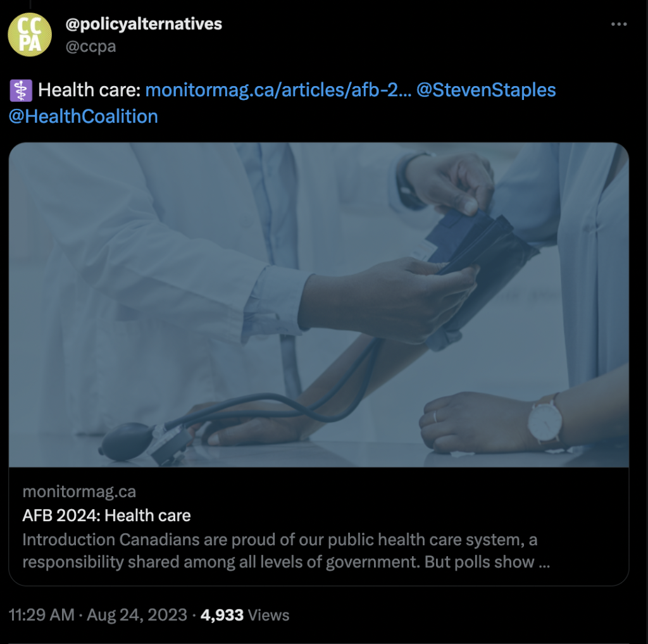Screen dimensions: 648x644
Task: Click the sphygmomanometer pump bulb in the image
Action: pyautogui.click(x=122, y=441)
